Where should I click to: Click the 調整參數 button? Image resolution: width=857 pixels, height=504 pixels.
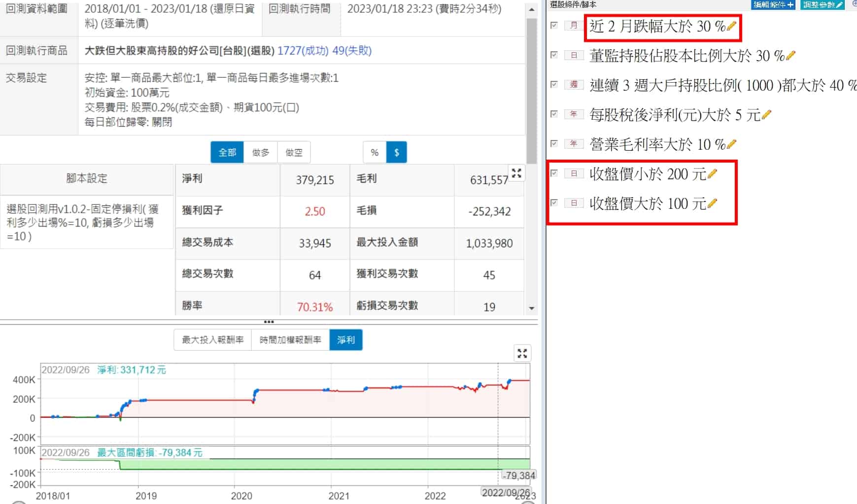click(822, 4)
